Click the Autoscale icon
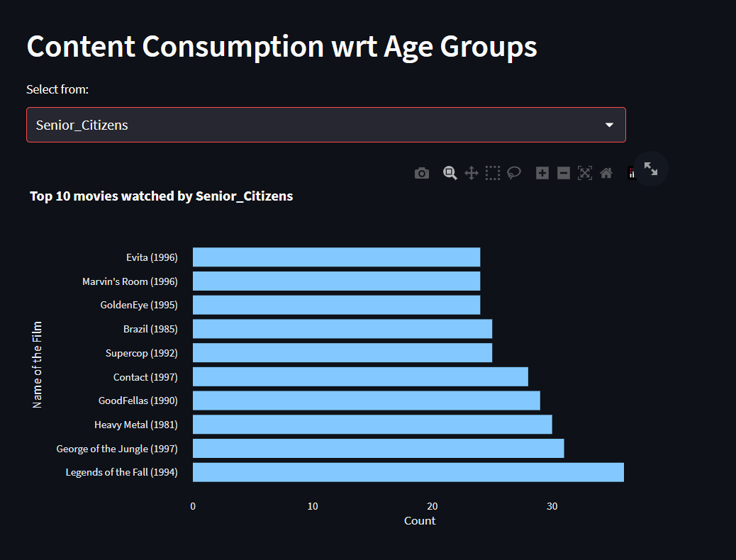736x560 pixels. point(585,173)
